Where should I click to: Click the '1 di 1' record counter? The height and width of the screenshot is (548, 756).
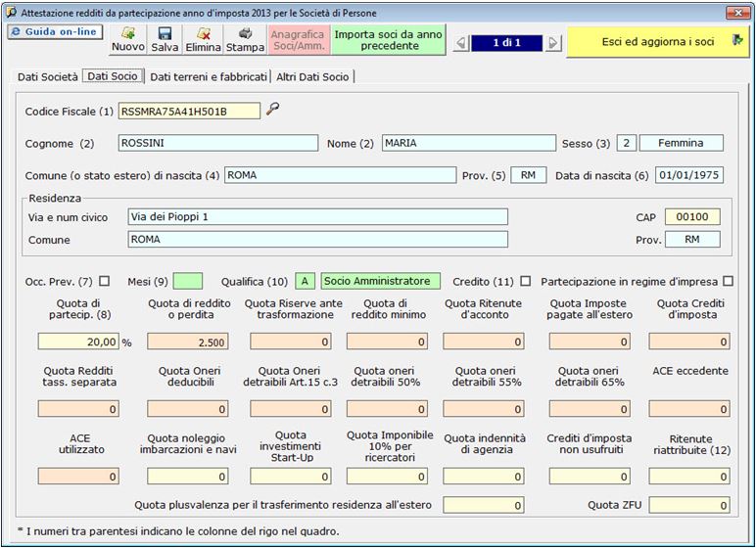pos(506,43)
